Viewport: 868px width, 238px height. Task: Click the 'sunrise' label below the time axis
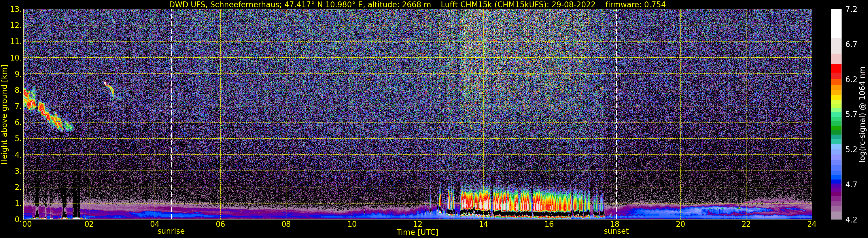[171, 231]
